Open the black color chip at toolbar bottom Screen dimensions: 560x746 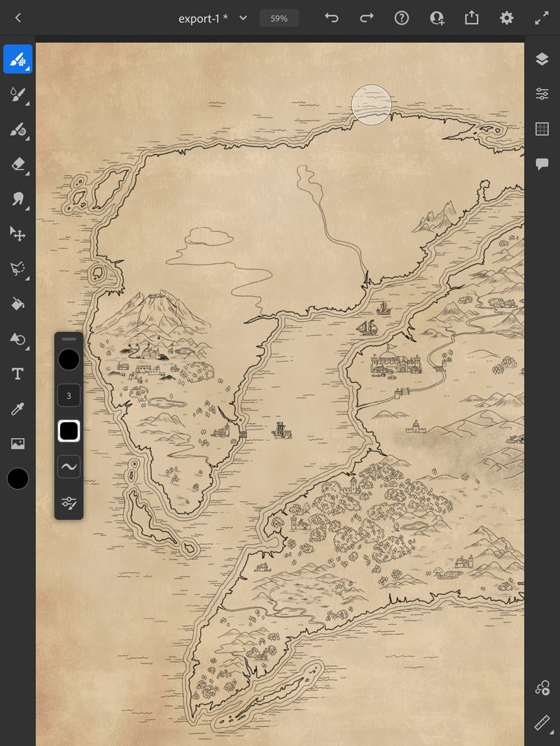point(17,479)
